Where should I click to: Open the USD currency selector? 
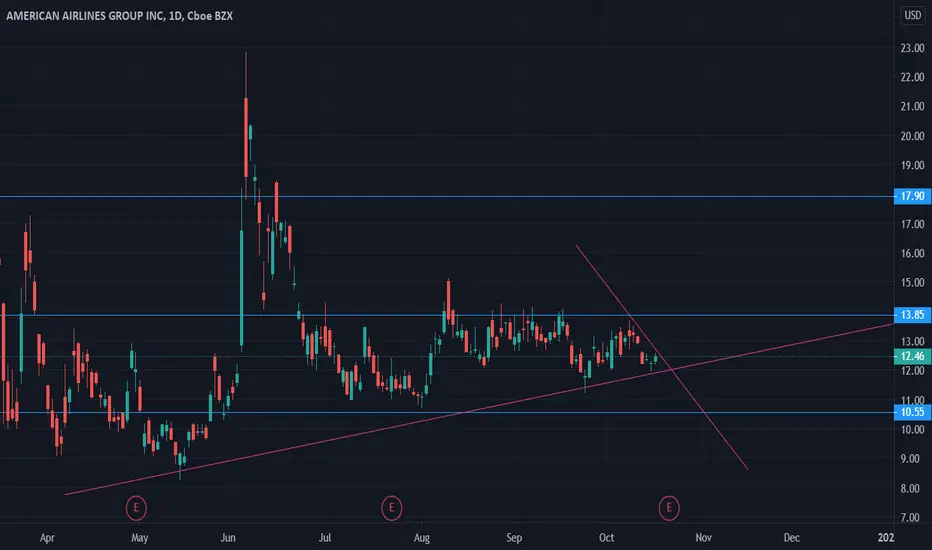point(912,15)
